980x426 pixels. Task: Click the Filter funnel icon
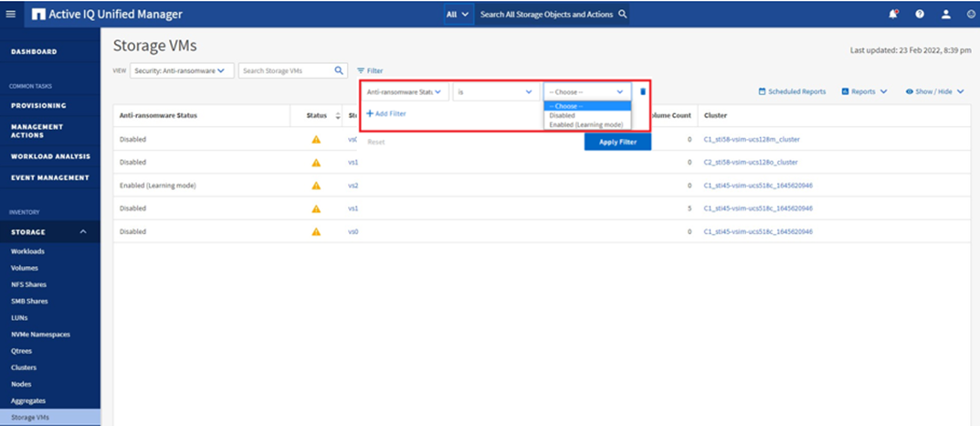[361, 70]
